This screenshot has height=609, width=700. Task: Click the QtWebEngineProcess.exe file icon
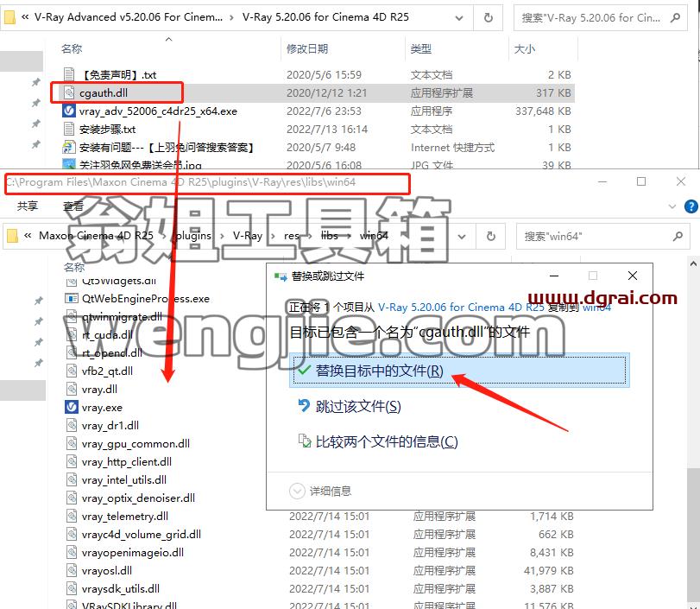coord(72,298)
